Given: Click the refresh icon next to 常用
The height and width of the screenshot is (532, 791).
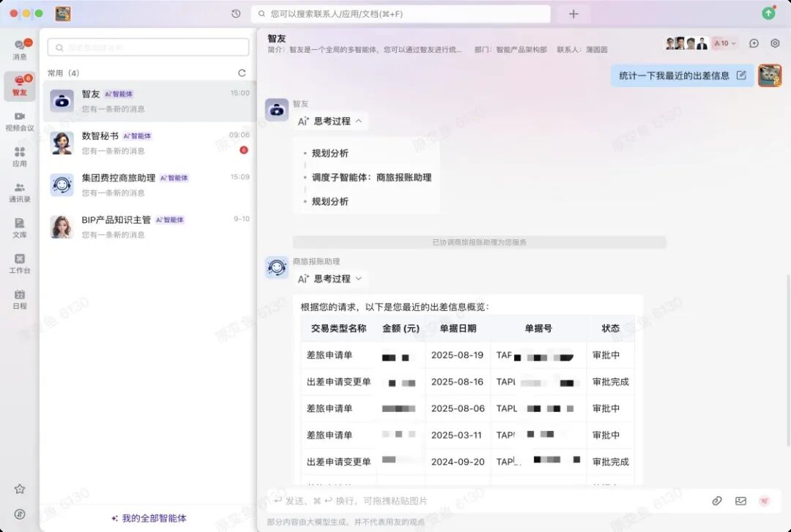Looking at the screenshot, I should tap(242, 73).
